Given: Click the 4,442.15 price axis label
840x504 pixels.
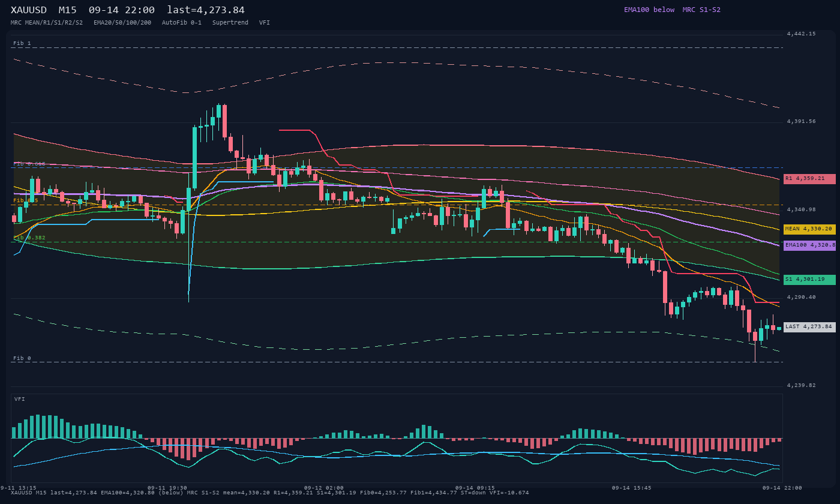Looking at the screenshot, I should 802,34.
